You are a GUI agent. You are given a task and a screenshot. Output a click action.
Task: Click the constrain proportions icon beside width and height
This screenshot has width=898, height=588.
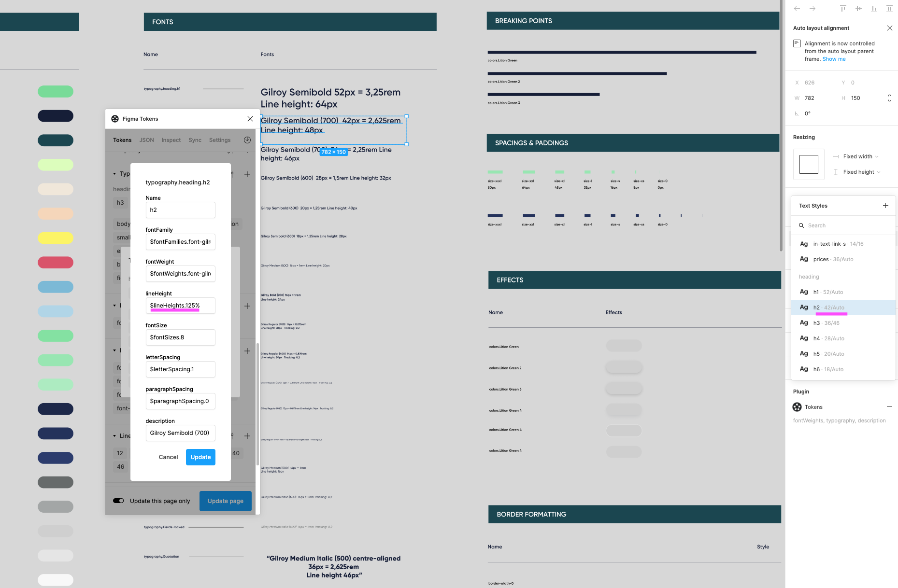coord(890,98)
